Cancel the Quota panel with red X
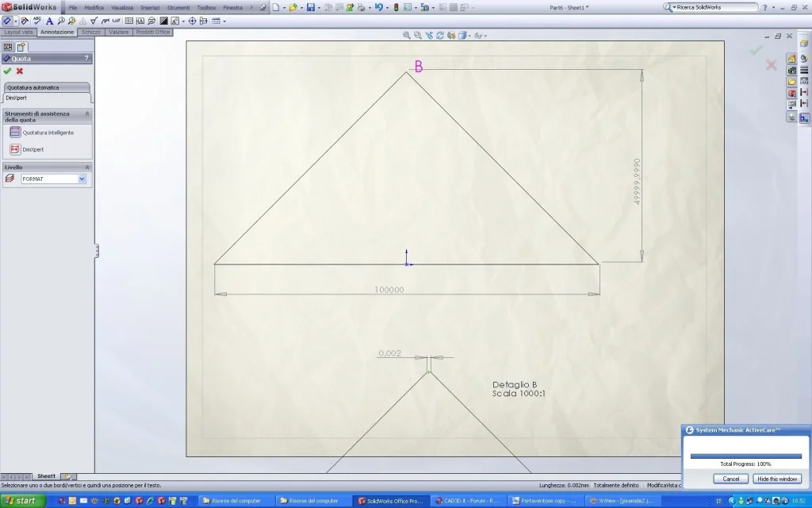Viewport: 812px width, 508px height. [x=20, y=71]
